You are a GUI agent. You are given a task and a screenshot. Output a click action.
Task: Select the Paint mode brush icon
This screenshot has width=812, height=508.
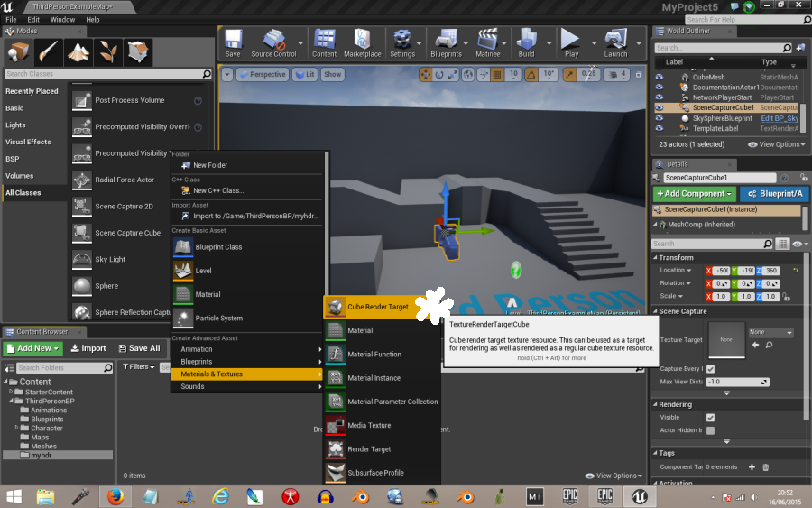[x=48, y=51]
